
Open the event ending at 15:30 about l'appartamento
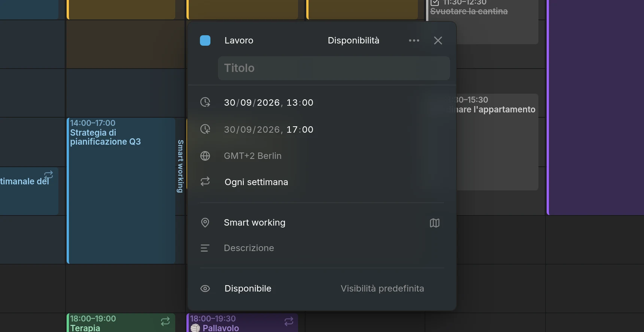point(497,142)
